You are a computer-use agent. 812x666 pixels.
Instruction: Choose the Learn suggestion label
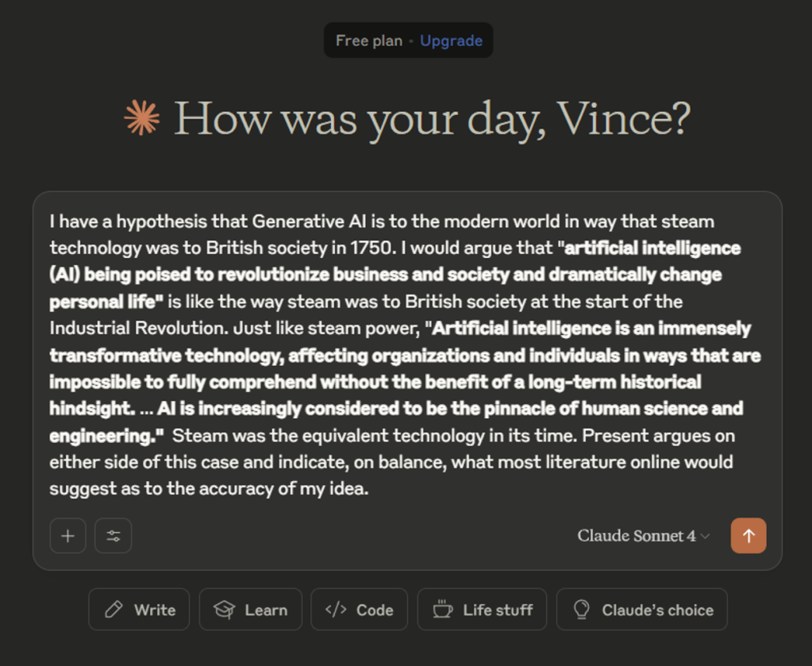pos(266,610)
